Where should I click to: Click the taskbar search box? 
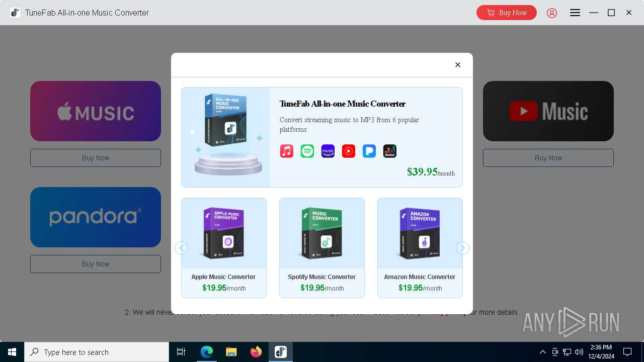[97, 352]
